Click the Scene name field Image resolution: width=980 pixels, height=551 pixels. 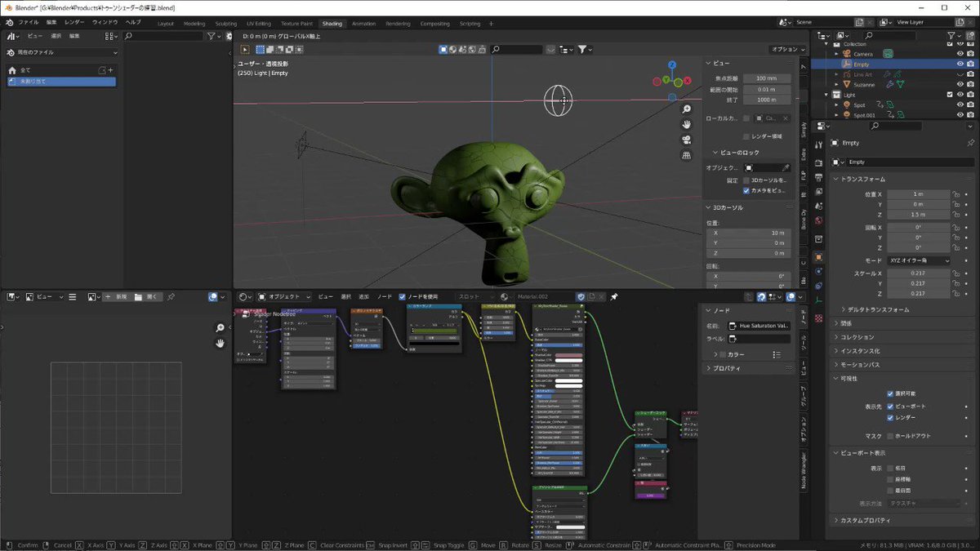pyautogui.click(x=825, y=22)
